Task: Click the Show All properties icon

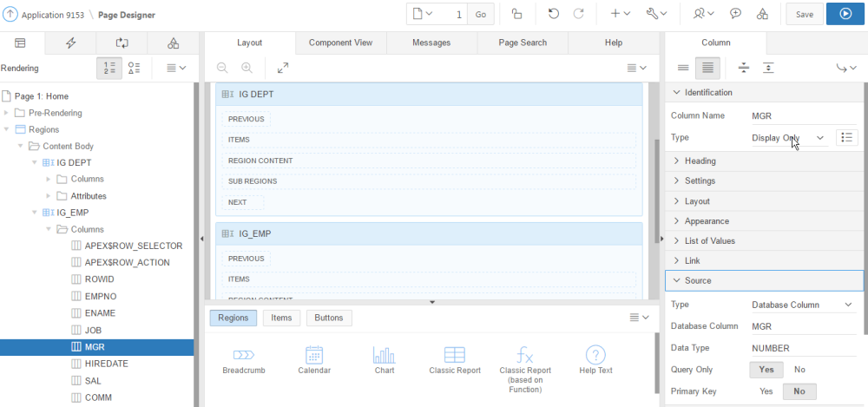Action: tap(707, 68)
